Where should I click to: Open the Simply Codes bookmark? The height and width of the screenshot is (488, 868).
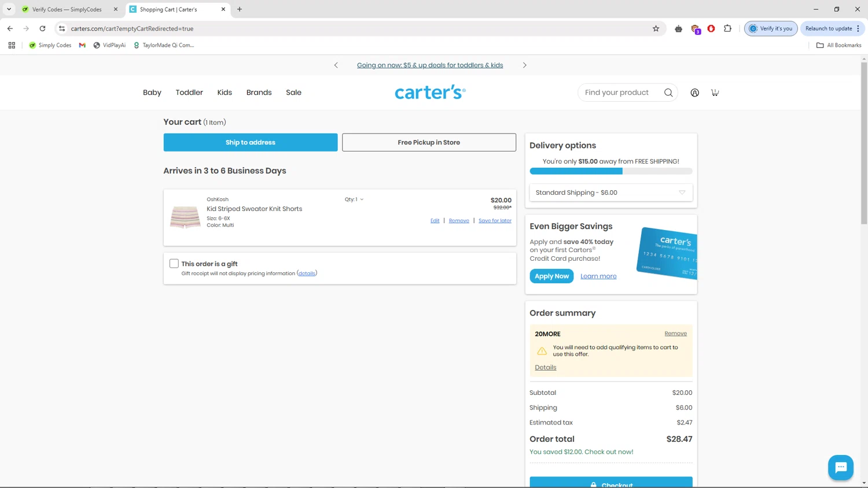50,45
